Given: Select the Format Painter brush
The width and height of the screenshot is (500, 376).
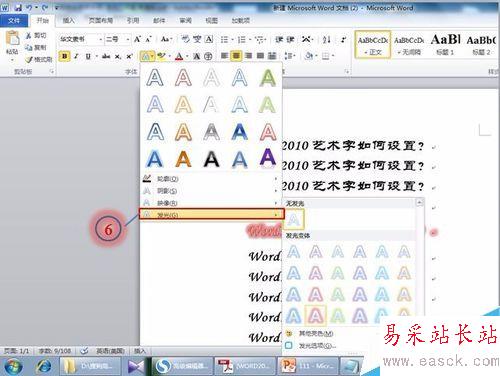Looking at the screenshot, I should [29, 60].
